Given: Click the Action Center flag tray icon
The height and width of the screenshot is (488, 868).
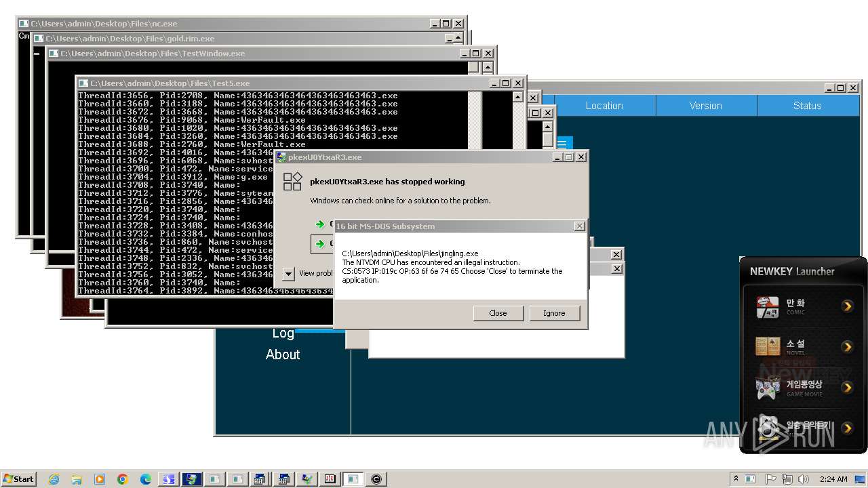Looking at the screenshot, I should coord(771,479).
